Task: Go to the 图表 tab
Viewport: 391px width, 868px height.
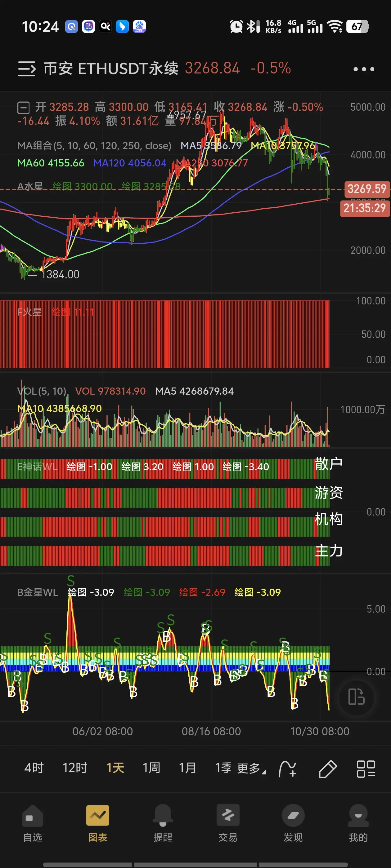Action: coord(97,823)
